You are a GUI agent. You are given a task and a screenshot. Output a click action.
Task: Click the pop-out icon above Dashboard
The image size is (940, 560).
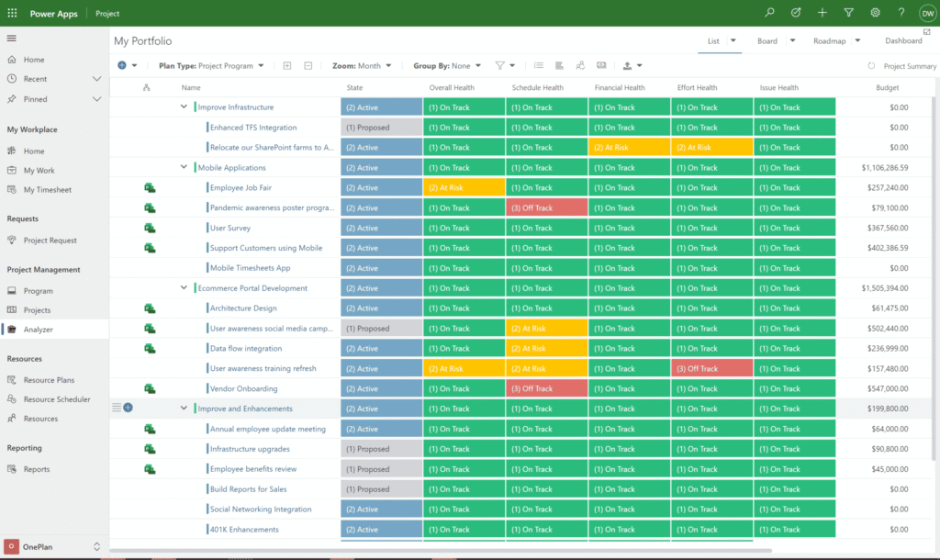[927, 32]
